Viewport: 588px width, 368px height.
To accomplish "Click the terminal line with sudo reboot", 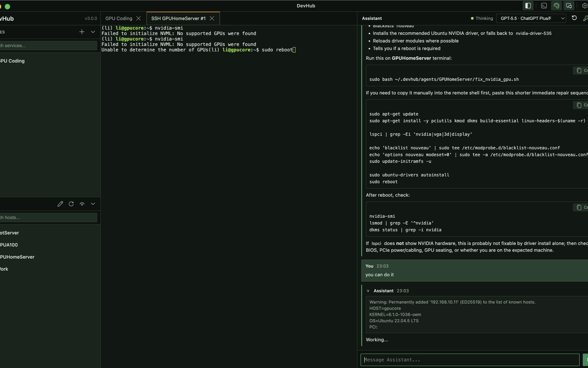I will click(x=198, y=50).
